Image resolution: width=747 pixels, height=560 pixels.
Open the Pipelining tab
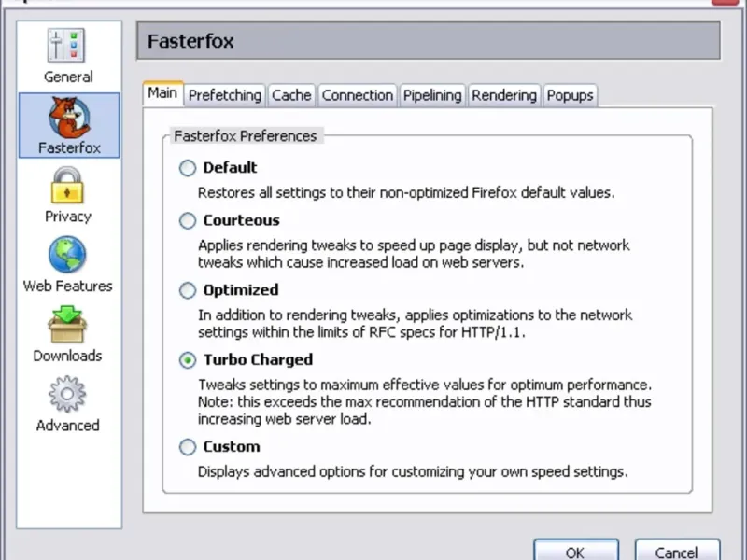point(432,95)
